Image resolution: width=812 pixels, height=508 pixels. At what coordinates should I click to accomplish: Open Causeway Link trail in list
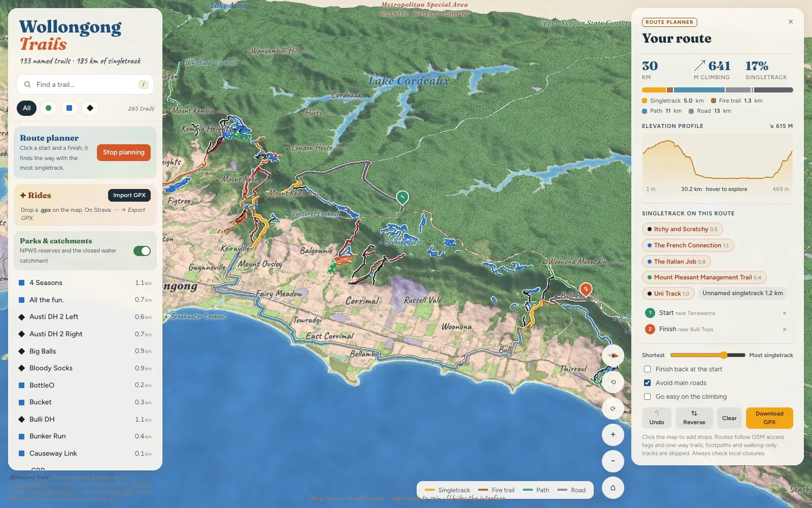coord(85,454)
